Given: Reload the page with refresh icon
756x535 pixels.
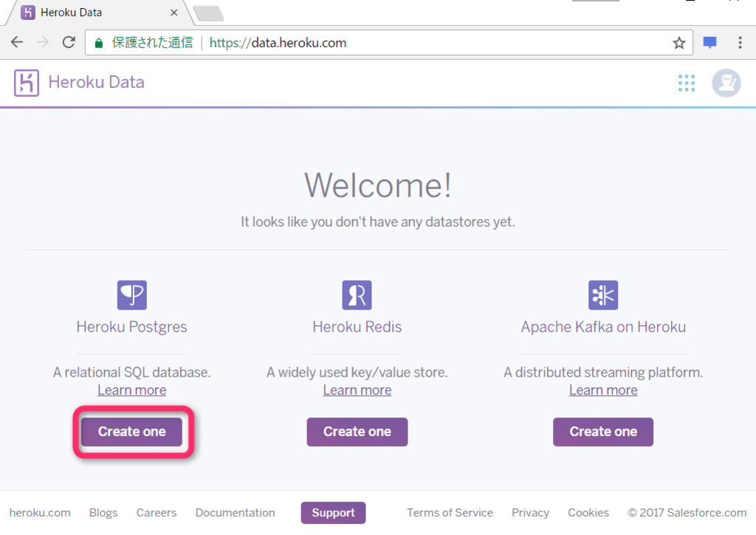Looking at the screenshot, I should [69, 42].
